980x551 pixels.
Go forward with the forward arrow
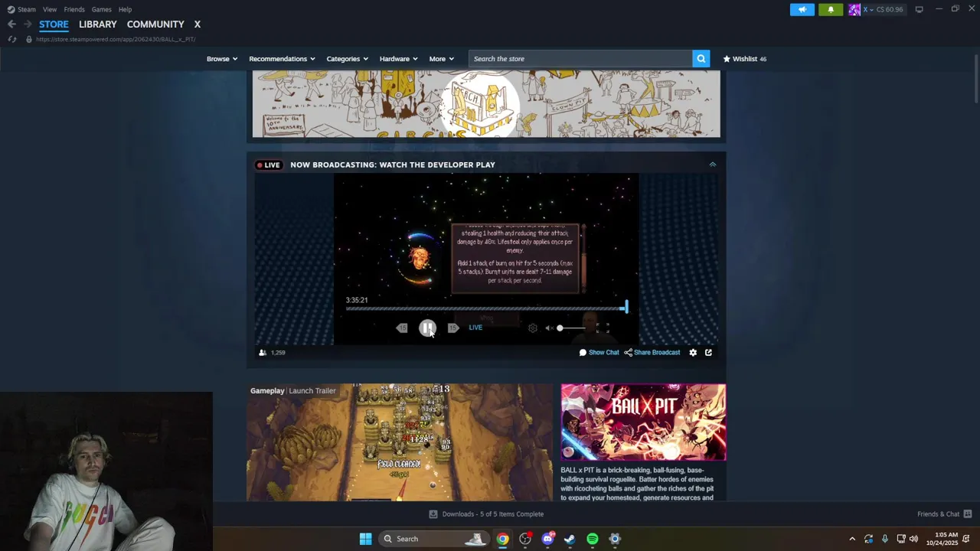tap(28, 24)
